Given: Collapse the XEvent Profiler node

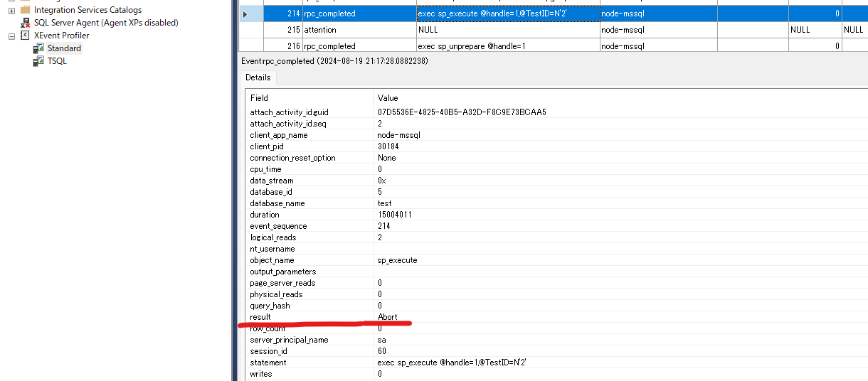Looking at the screenshot, I should 11,36.
